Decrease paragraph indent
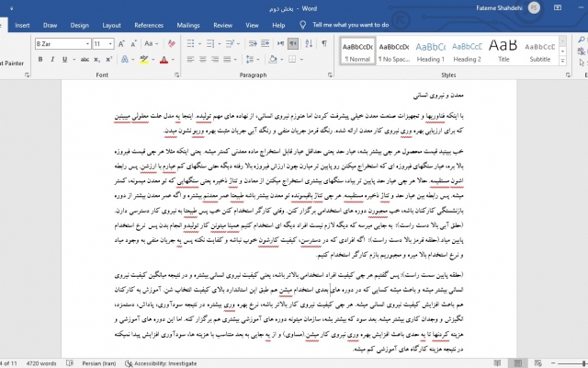This screenshot has height=368, width=588. (x=253, y=44)
